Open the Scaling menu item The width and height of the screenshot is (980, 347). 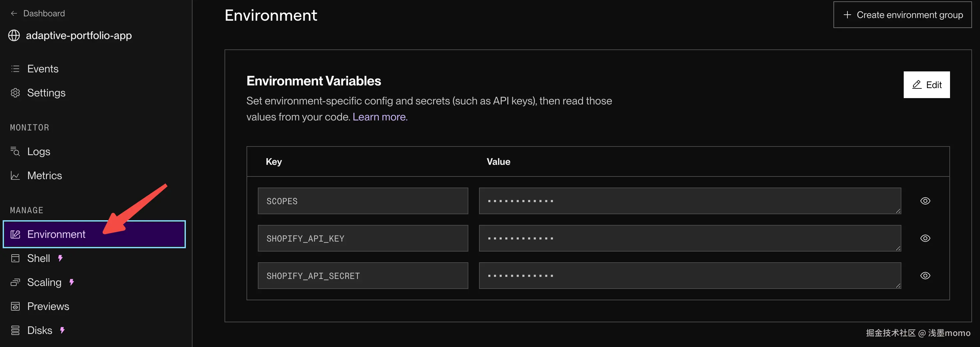pyautogui.click(x=44, y=282)
